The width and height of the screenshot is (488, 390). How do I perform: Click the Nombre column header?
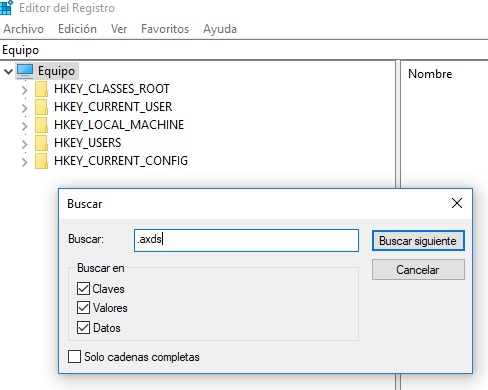coord(430,74)
